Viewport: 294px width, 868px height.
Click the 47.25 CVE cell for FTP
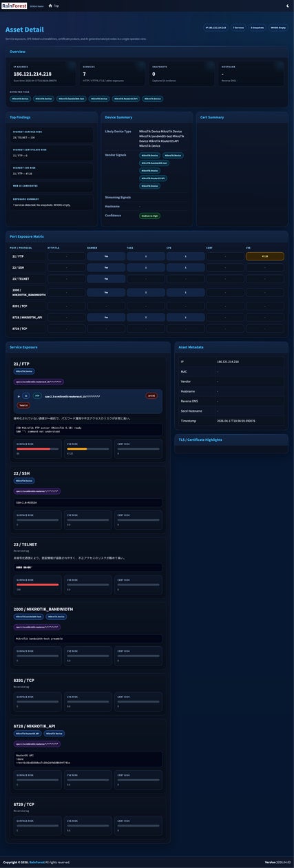[x=264, y=256]
